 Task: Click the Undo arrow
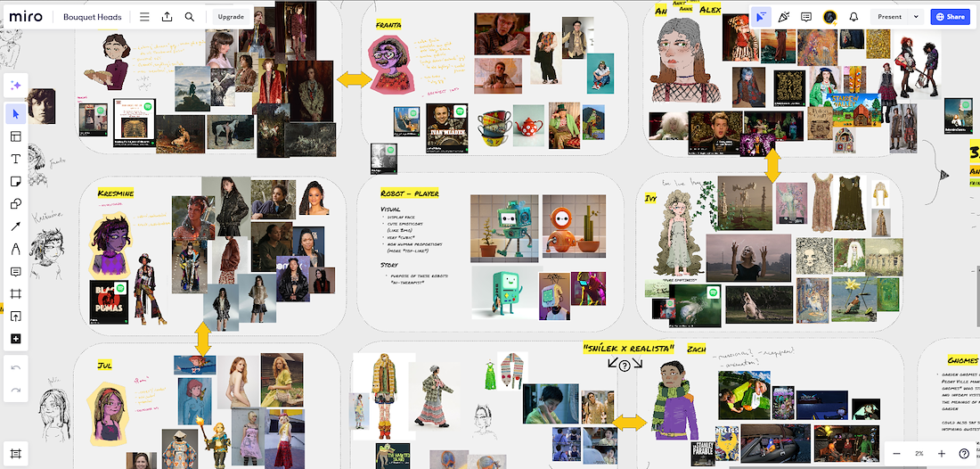click(x=16, y=367)
